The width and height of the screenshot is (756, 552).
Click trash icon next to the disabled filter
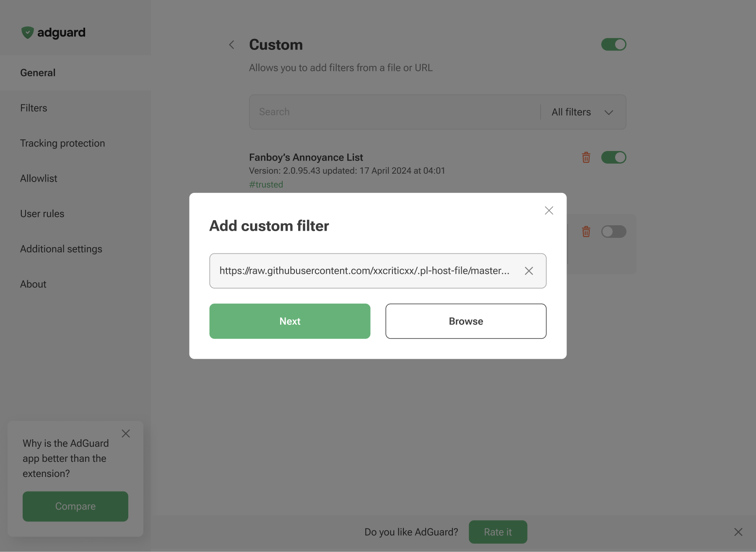coord(586,232)
